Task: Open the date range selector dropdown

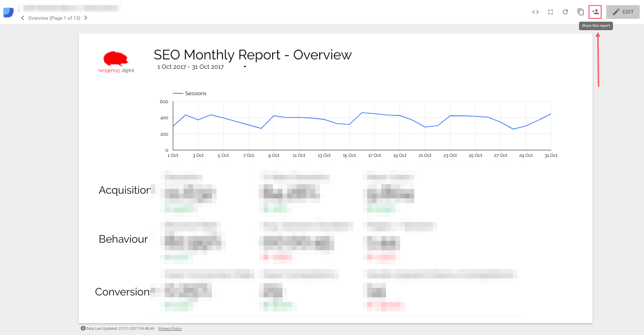Action: coord(244,67)
